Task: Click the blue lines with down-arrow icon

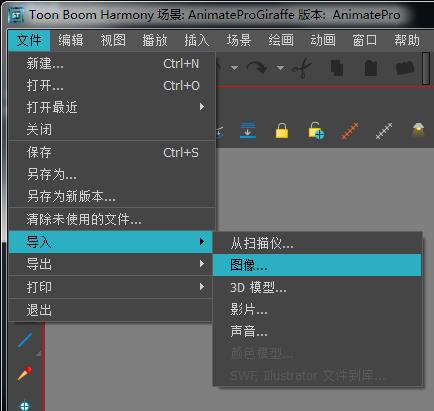Action: point(248,130)
